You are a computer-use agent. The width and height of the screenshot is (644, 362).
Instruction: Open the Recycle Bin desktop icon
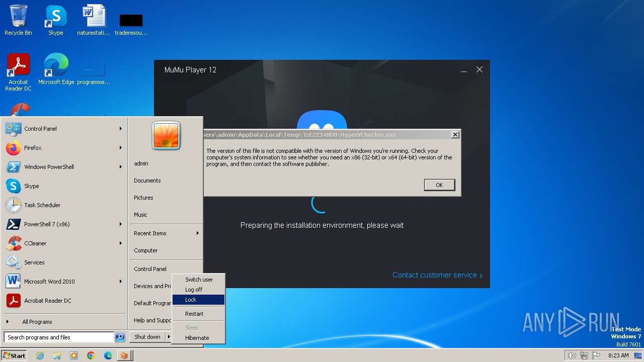click(x=18, y=20)
